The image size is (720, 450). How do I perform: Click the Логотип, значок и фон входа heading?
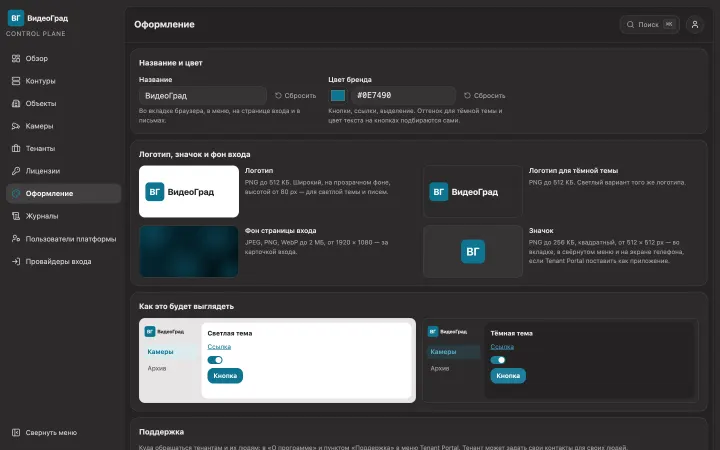click(195, 154)
